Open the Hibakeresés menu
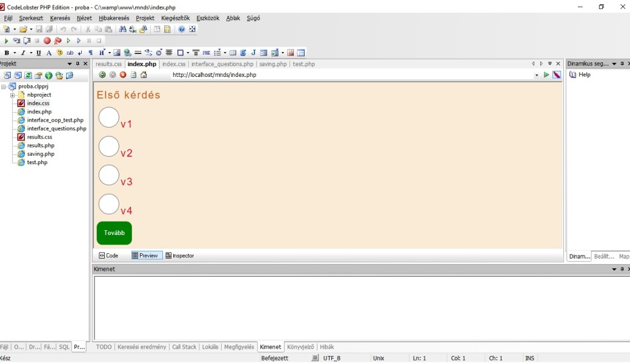This screenshot has height=364, width=630. [x=114, y=18]
